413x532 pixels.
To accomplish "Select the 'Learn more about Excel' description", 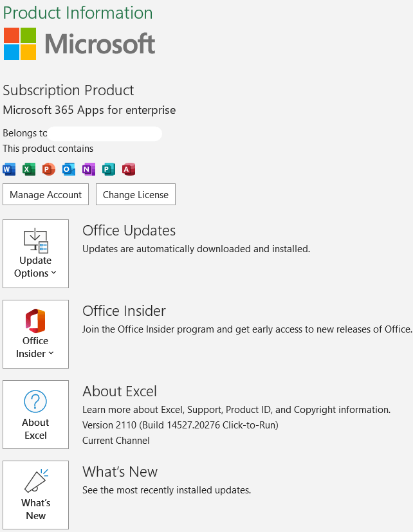I will 237,410.
